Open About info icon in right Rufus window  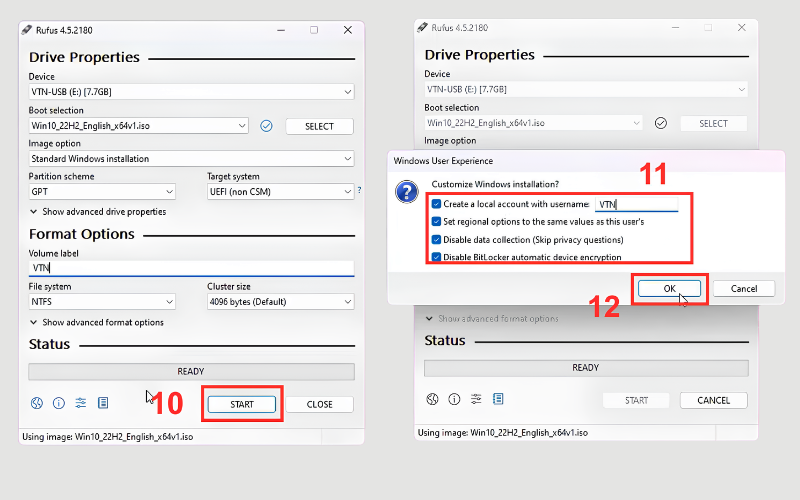(454, 399)
